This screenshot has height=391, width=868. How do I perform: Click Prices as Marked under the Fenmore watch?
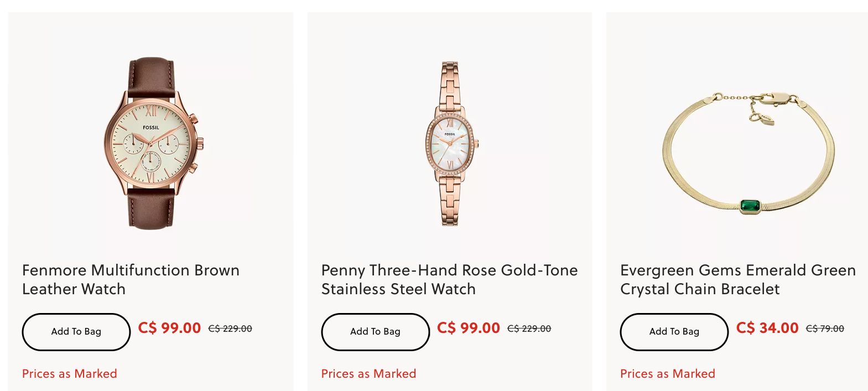(x=70, y=374)
